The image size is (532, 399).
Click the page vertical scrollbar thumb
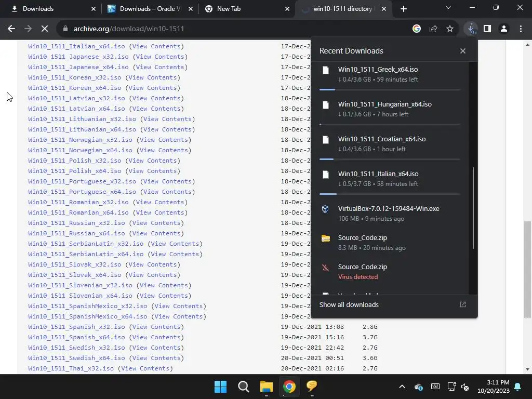tap(527, 270)
